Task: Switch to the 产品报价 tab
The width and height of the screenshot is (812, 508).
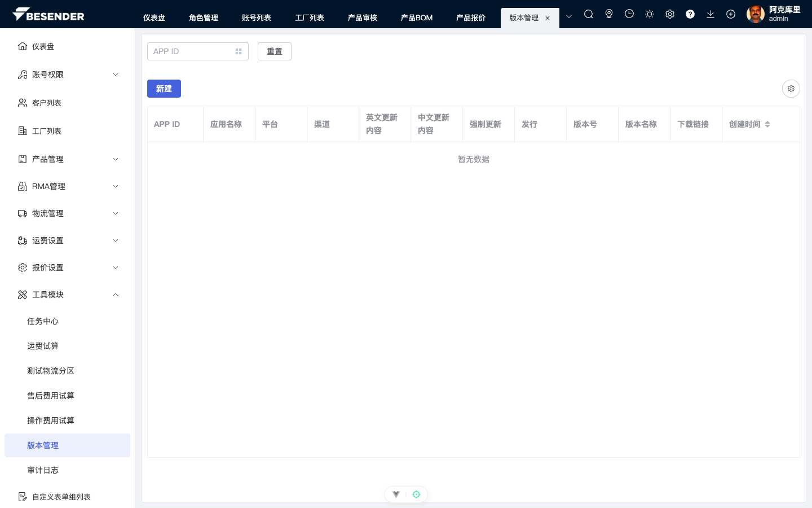Action: pyautogui.click(x=471, y=18)
